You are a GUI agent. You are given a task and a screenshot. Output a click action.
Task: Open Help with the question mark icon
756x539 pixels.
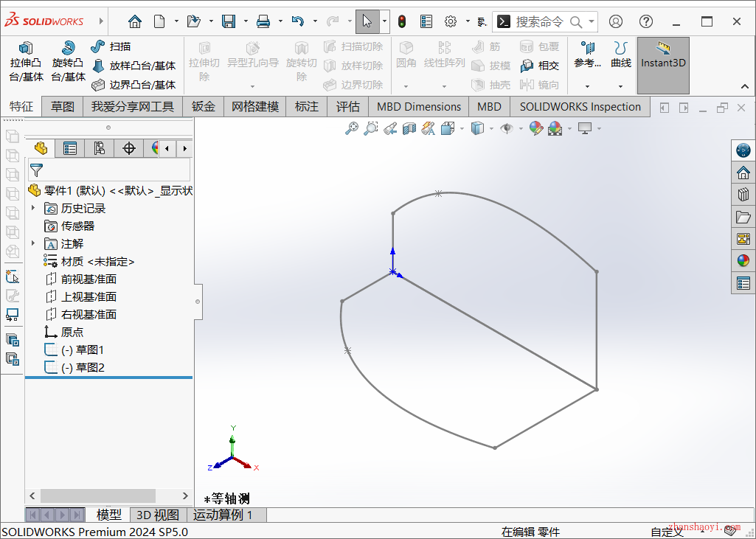[646, 21]
